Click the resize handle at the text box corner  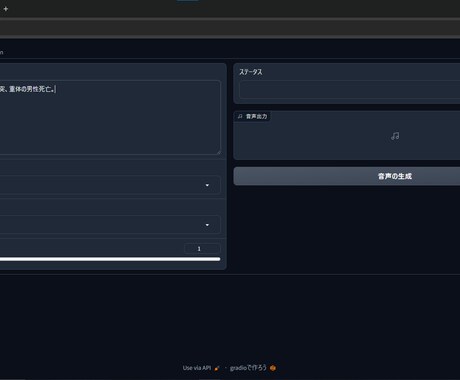[219, 152]
